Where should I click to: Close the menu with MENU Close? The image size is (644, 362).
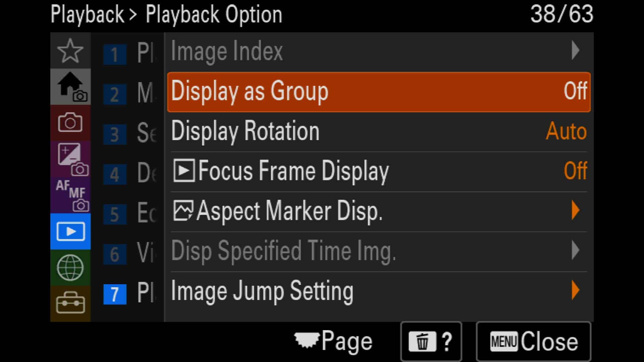point(533,342)
